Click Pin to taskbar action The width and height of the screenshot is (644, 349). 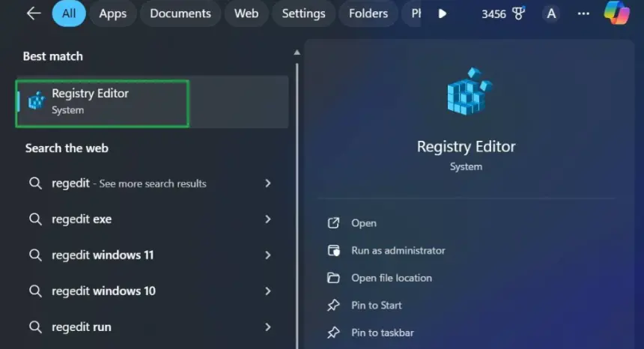tap(382, 333)
